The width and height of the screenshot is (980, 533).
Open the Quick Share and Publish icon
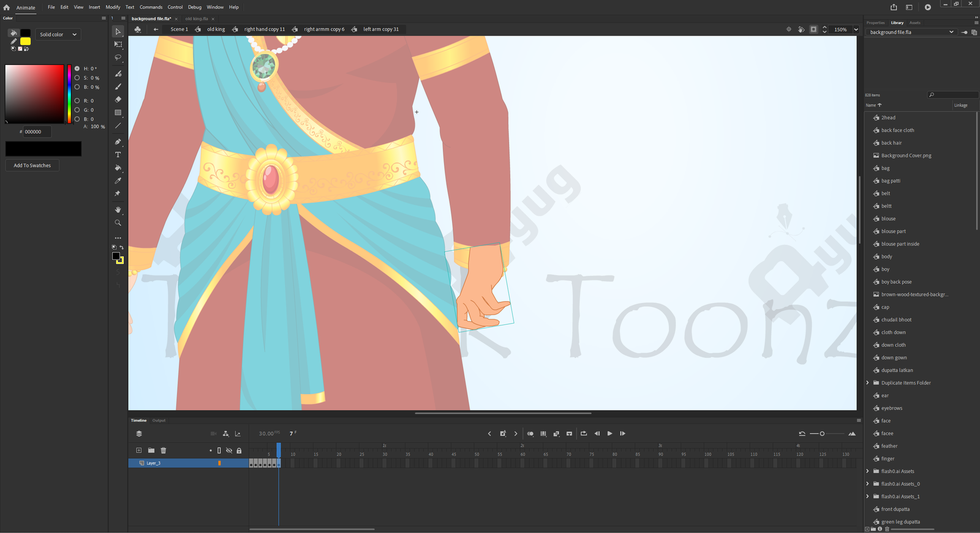coord(894,7)
